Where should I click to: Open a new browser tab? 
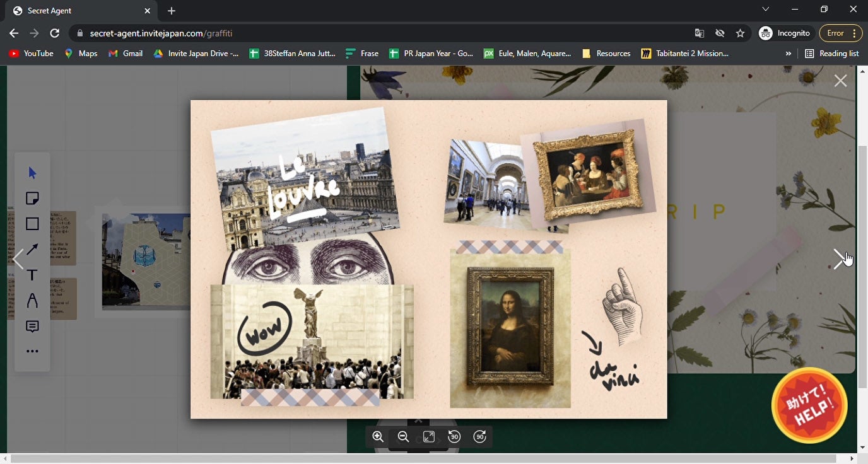172,11
